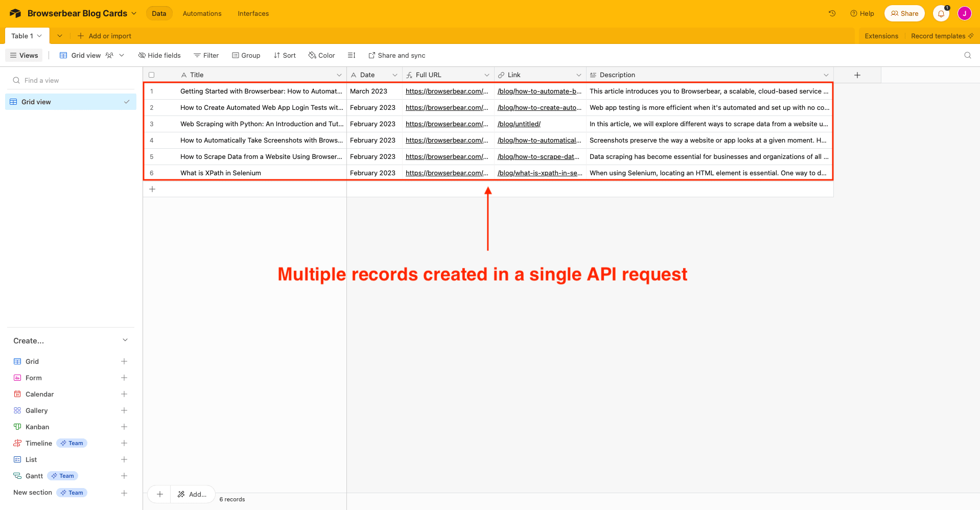Add a Kanban view using plus
This screenshot has height=510, width=980.
pos(124,427)
